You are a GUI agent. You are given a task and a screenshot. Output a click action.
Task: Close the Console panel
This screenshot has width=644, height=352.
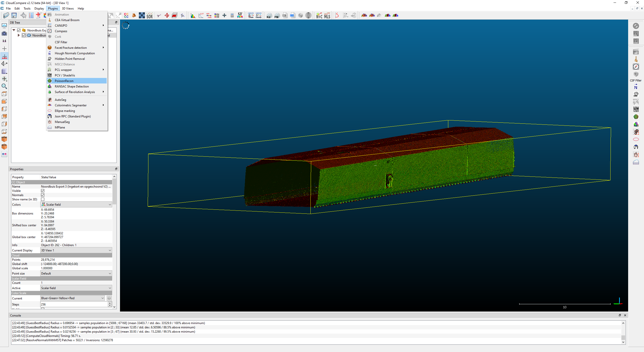click(625, 315)
